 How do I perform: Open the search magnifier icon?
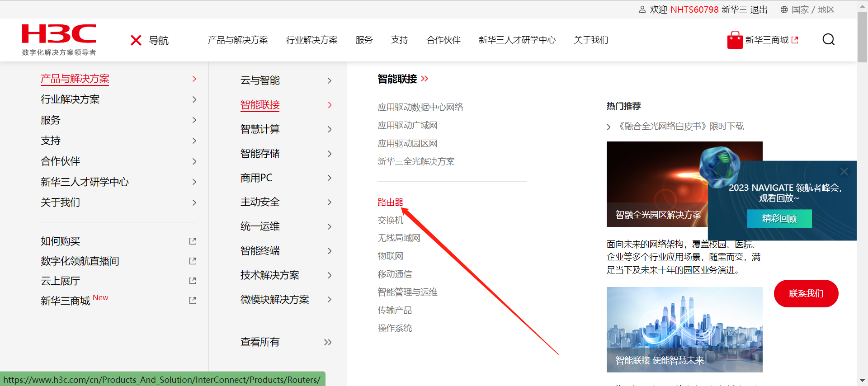pos(828,40)
